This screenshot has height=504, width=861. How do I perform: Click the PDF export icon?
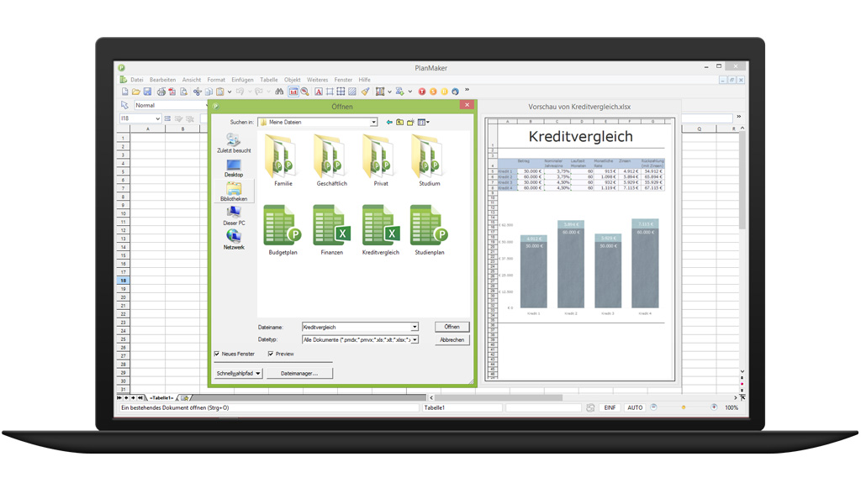172,92
